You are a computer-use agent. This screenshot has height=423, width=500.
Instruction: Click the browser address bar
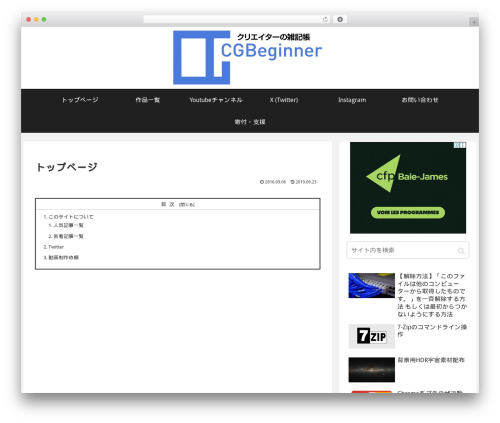[x=237, y=19]
